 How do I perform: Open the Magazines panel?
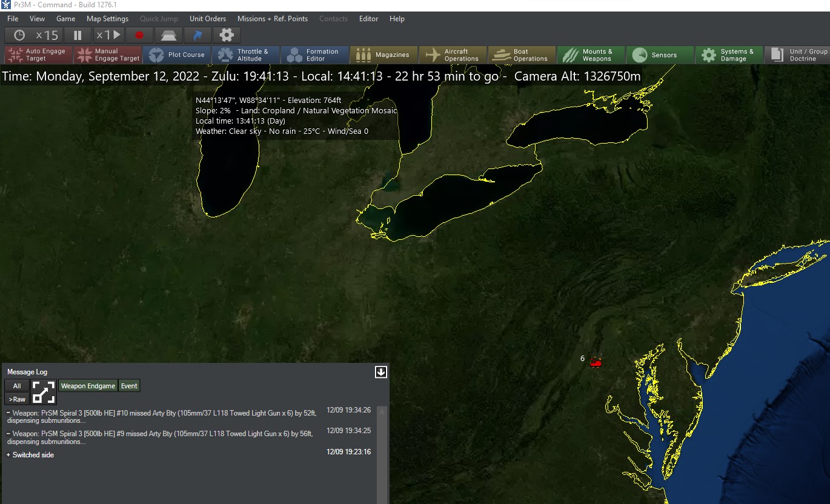(384, 55)
